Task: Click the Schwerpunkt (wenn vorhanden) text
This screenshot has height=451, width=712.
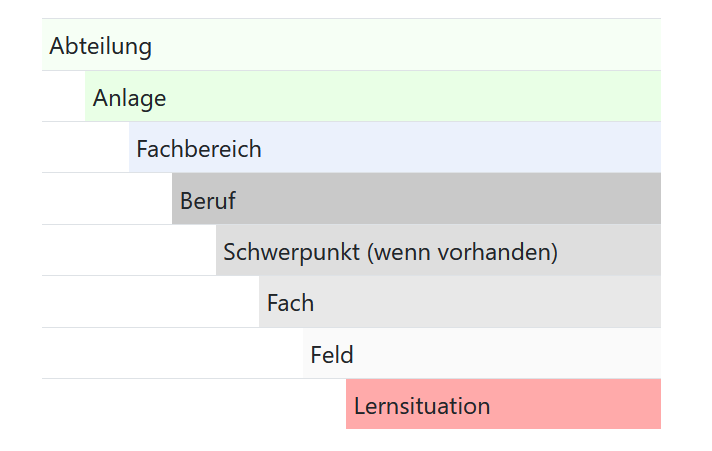Action: click(390, 252)
